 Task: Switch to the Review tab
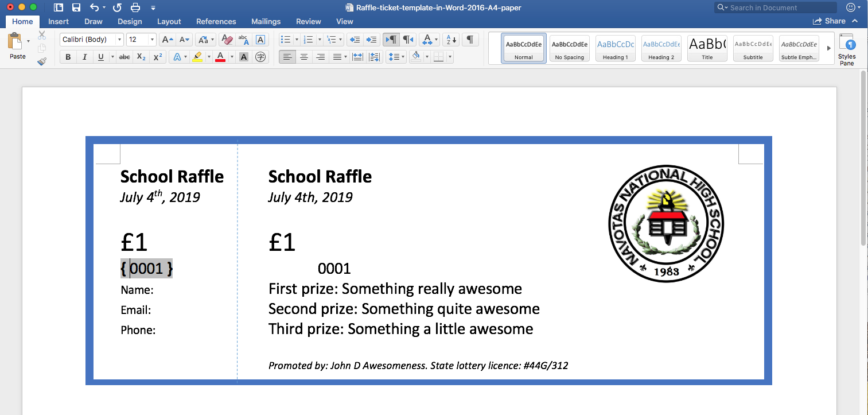point(308,21)
